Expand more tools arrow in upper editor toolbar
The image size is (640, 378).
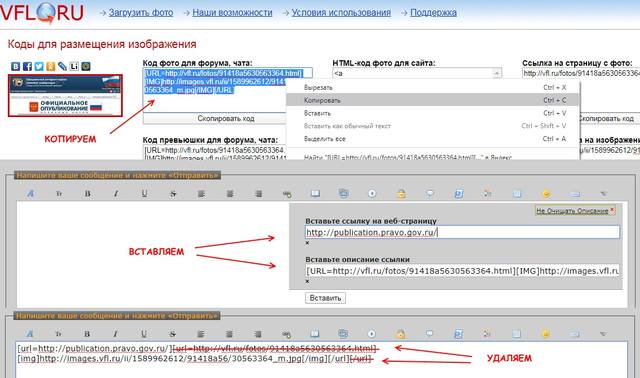coord(603,193)
